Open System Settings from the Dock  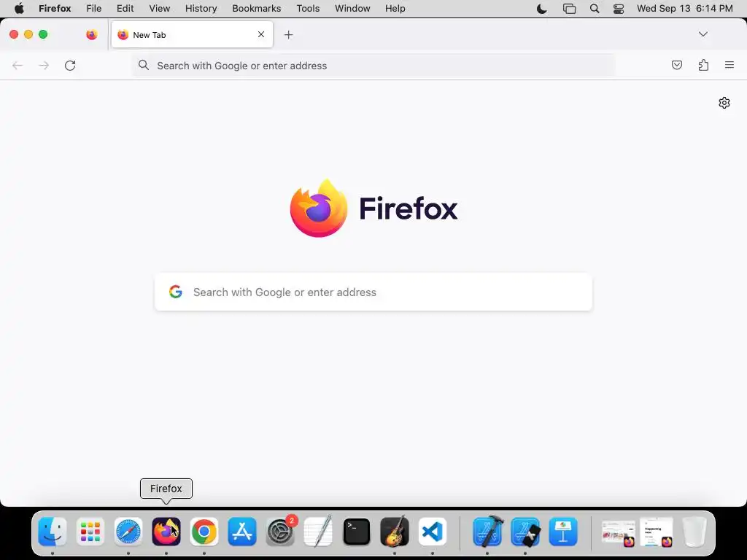[281, 532]
